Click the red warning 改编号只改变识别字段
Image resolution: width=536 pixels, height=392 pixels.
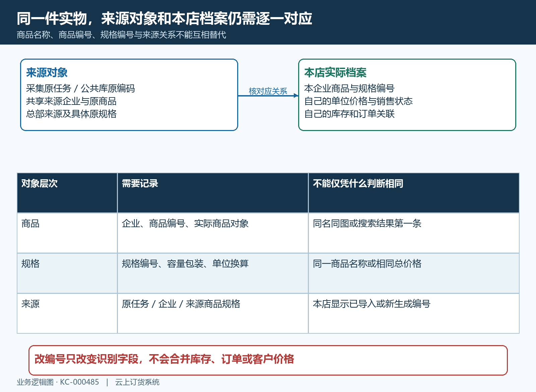(268, 360)
